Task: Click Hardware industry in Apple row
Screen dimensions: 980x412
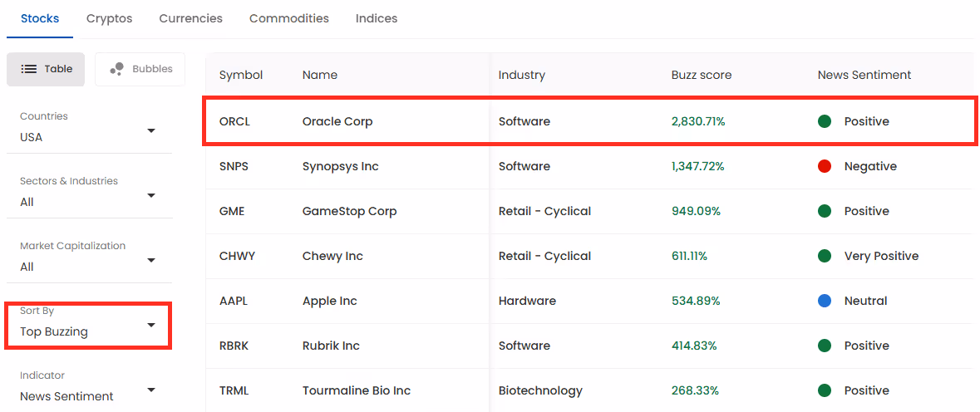Action: point(527,302)
